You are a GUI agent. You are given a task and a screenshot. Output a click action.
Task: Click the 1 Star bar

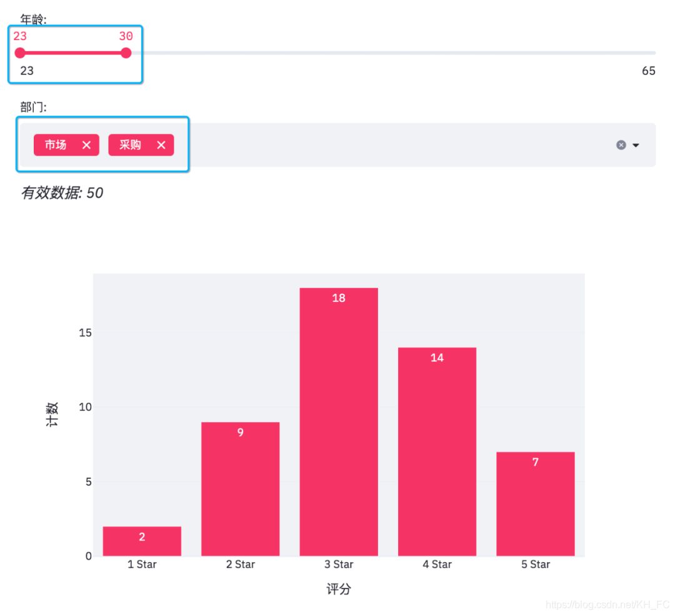point(142,542)
